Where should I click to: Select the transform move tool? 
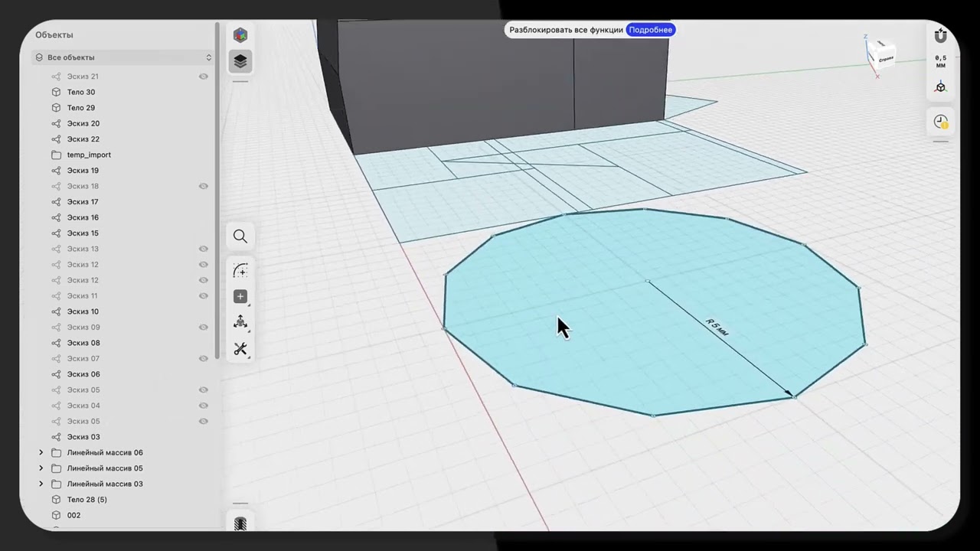[x=240, y=322]
